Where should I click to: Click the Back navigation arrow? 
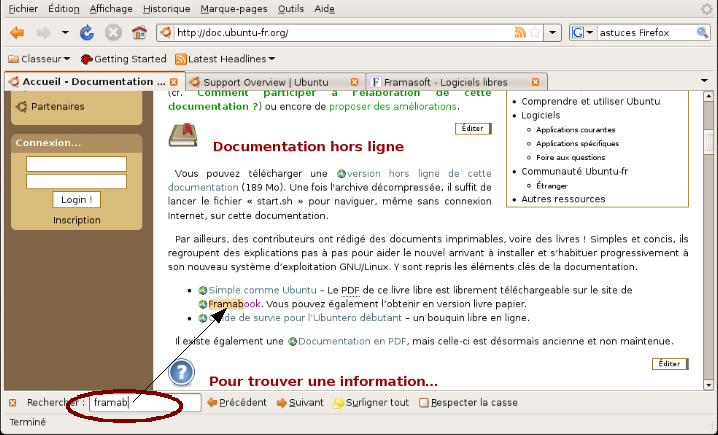pos(17,32)
